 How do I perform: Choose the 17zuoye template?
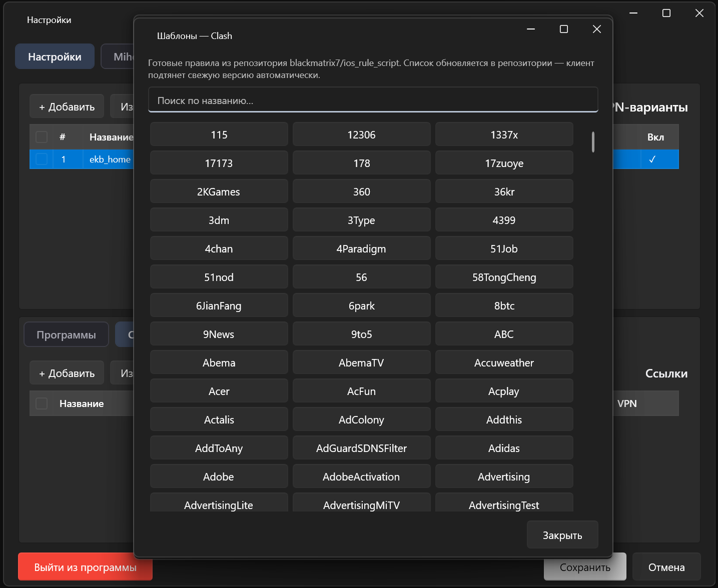click(x=504, y=163)
